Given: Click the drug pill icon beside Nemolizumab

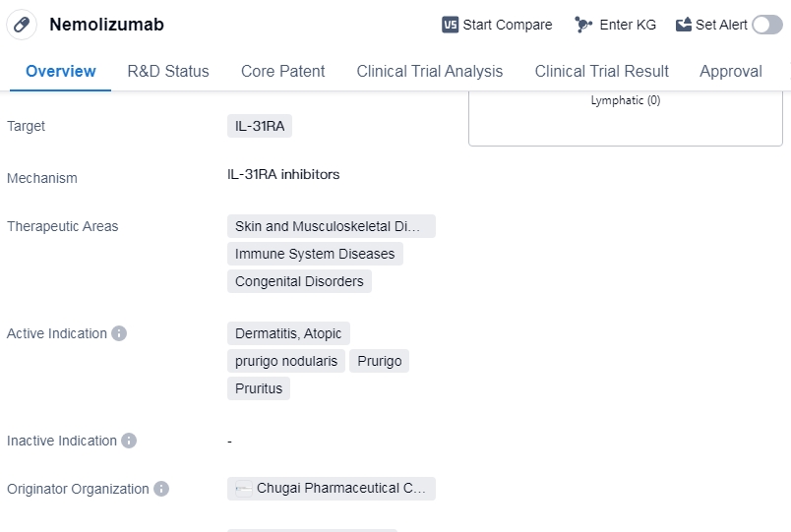Looking at the screenshot, I should point(22,25).
